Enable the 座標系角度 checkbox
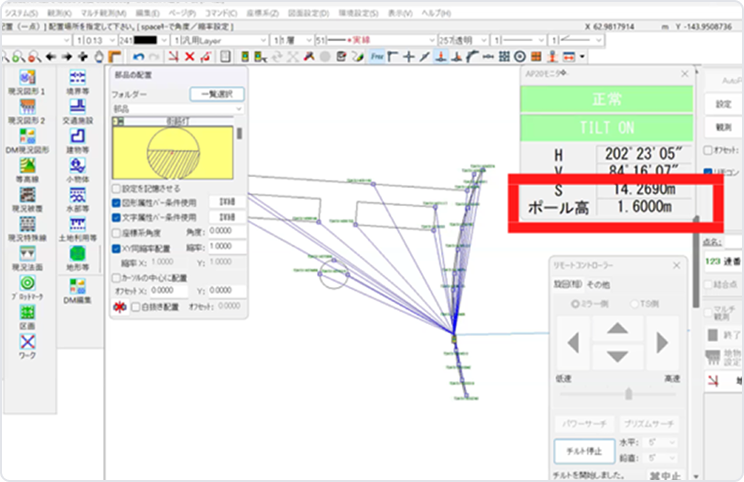The width and height of the screenshot is (744, 482). pos(116,232)
